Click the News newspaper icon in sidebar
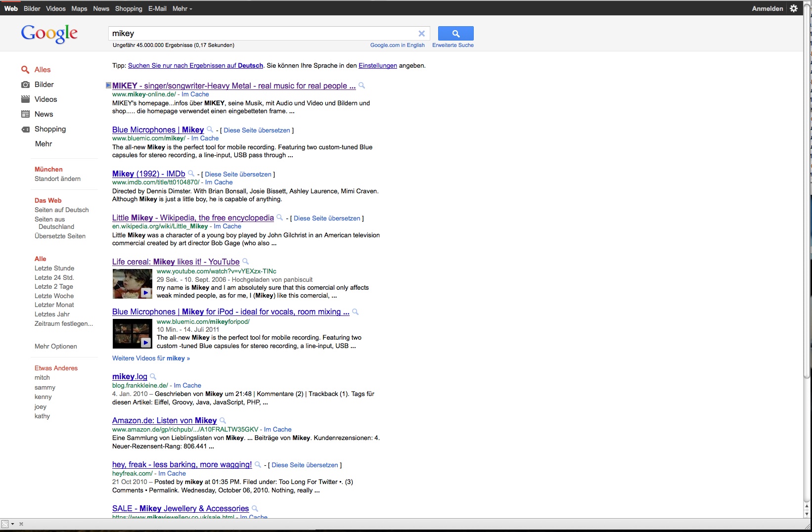Image resolution: width=812 pixels, height=532 pixels. pyautogui.click(x=25, y=114)
